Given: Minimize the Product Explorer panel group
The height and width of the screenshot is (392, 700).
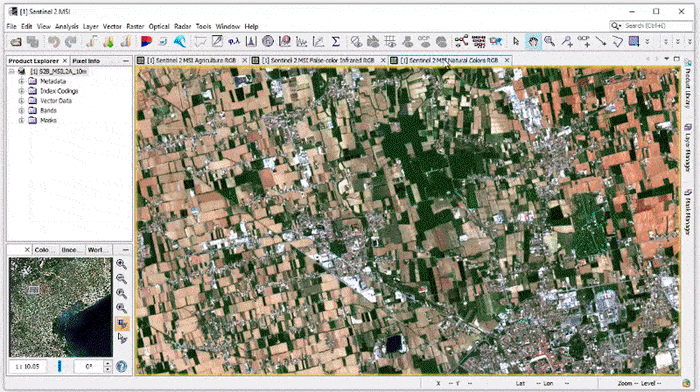Looking at the screenshot, I should point(126,61).
